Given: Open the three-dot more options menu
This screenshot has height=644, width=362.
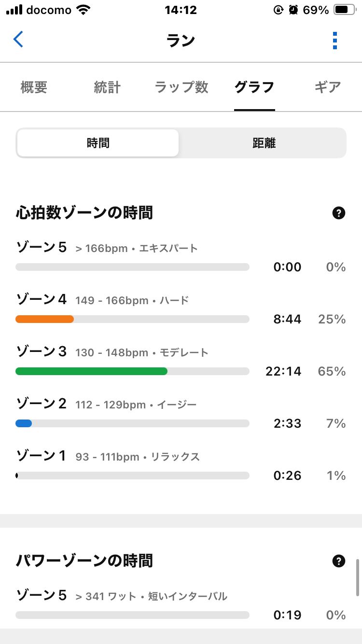Looking at the screenshot, I should click(x=335, y=41).
